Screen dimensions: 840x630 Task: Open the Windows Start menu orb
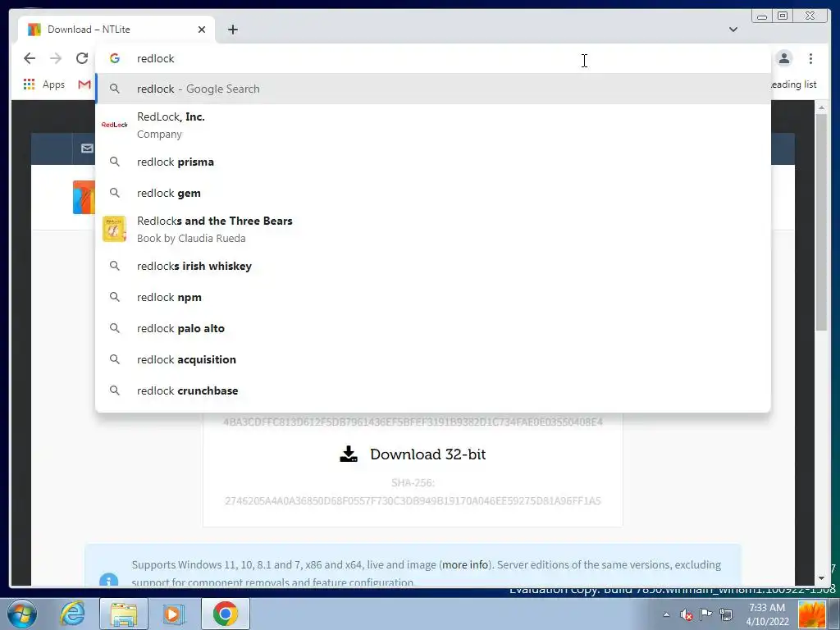[22, 614]
